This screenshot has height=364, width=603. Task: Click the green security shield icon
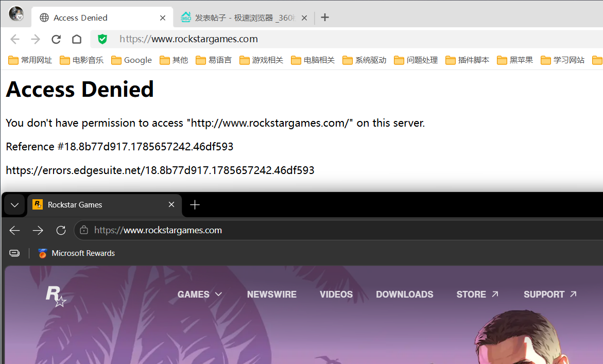(102, 39)
